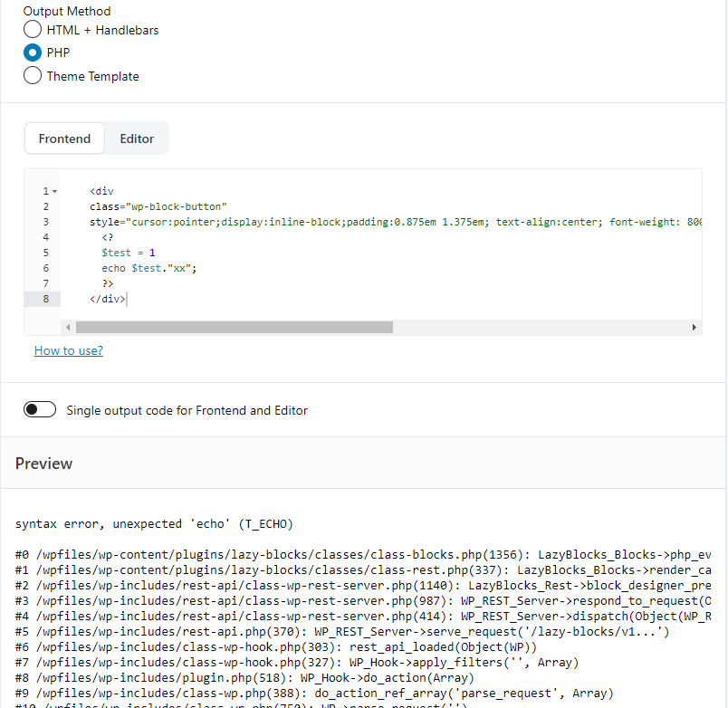Select the PHP output method radio
The width and height of the screenshot is (728, 708).
[x=33, y=53]
